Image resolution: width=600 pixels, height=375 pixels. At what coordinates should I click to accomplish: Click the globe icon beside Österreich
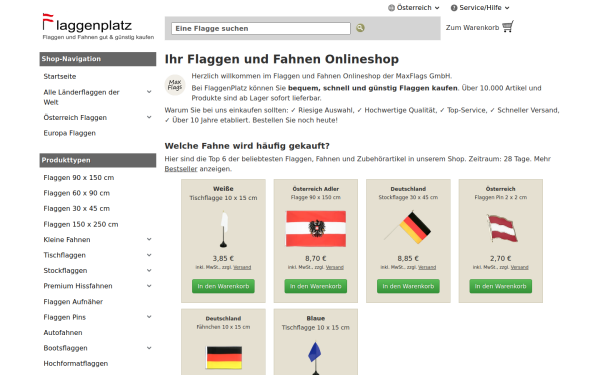[x=391, y=8]
